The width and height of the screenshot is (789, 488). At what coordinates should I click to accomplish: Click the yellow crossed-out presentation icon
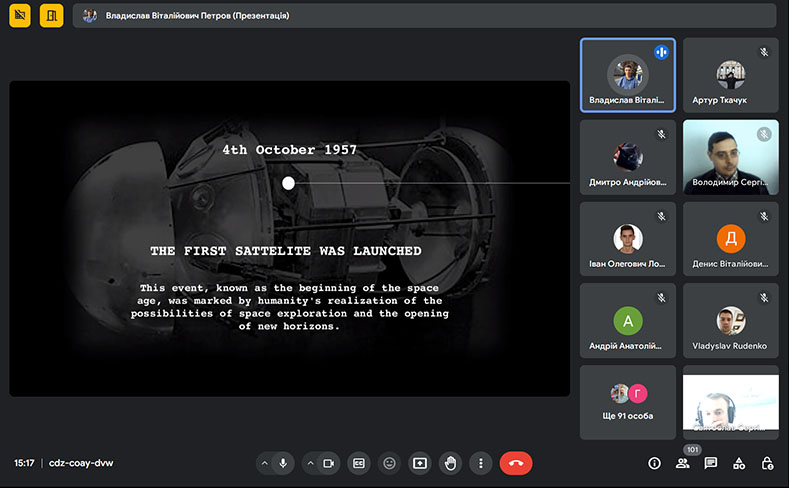[19, 15]
